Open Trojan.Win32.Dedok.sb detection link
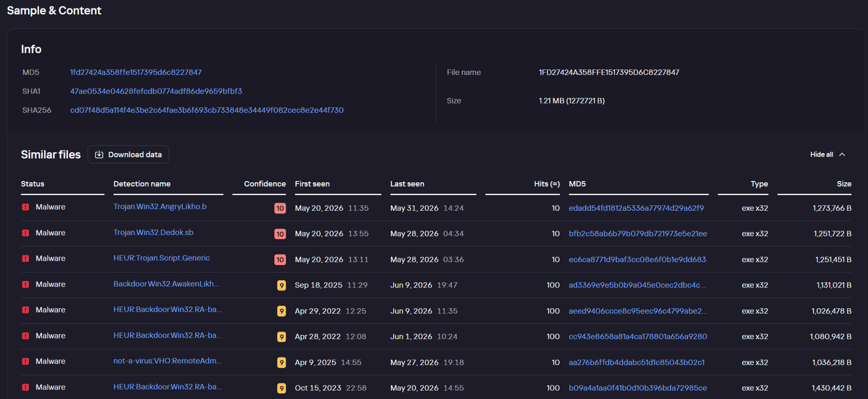The image size is (868, 399). tap(153, 232)
